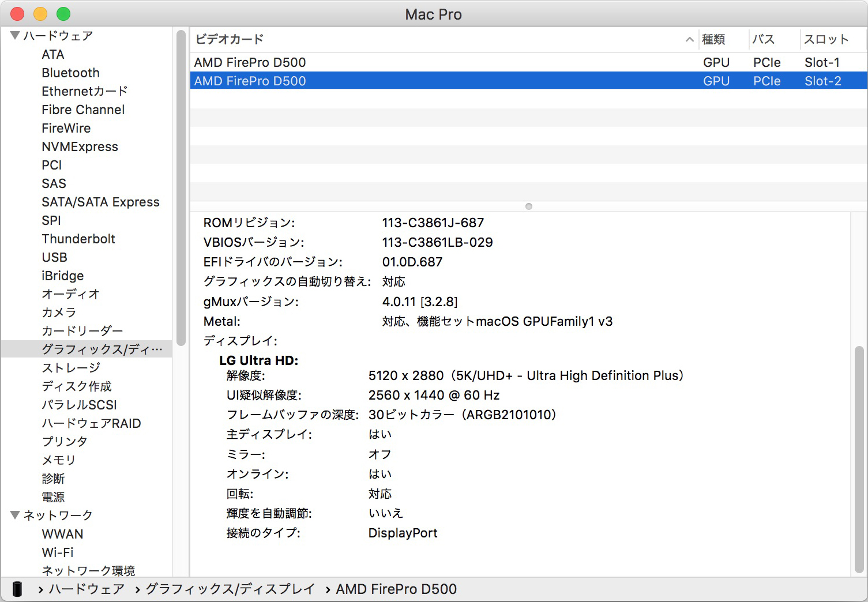The image size is (868, 602).
Task: Select SPI in the sidebar
Action: [x=51, y=220]
